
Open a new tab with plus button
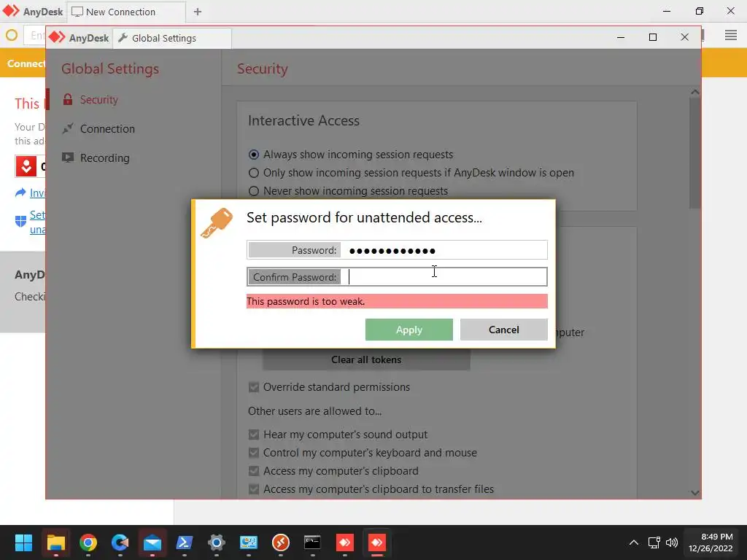(197, 12)
